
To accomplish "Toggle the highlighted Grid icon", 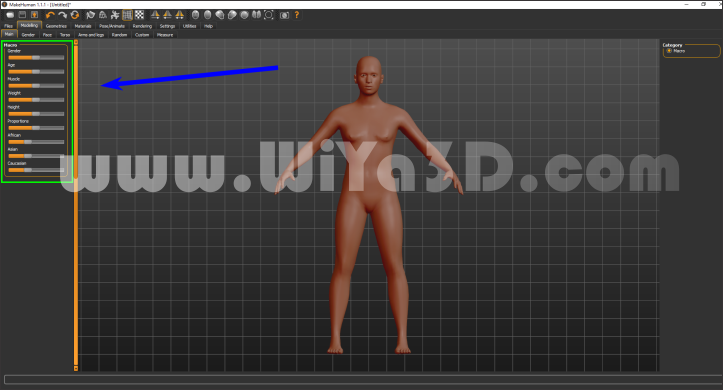I will [x=127, y=15].
